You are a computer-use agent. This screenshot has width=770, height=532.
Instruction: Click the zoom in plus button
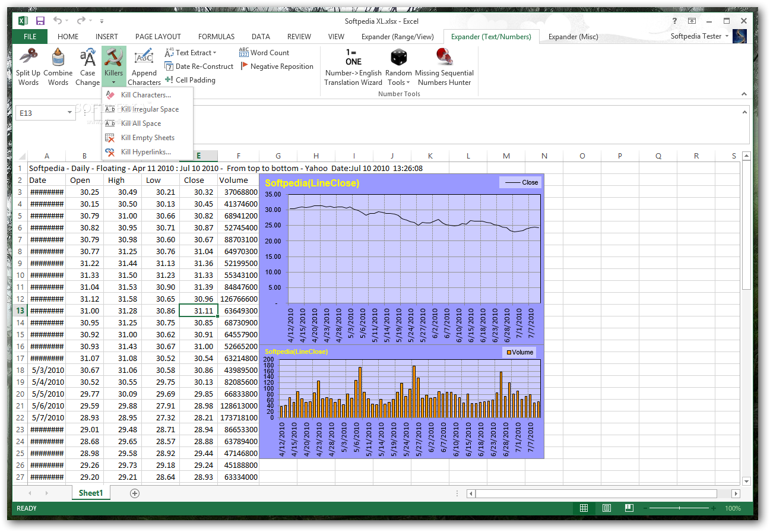715,508
